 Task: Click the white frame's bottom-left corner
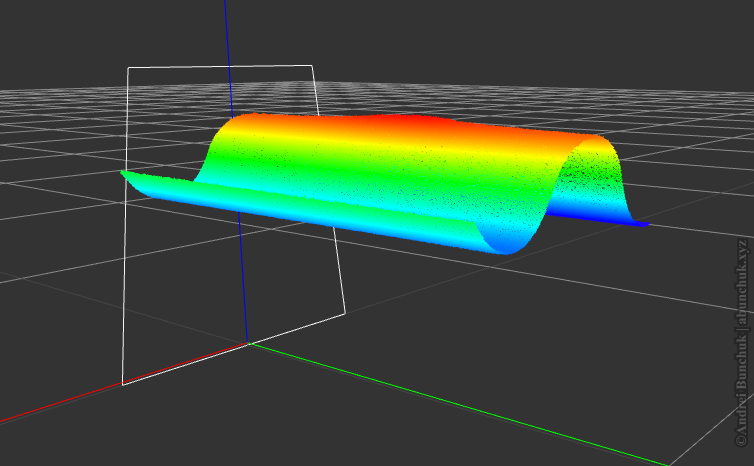tap(123, 383)
